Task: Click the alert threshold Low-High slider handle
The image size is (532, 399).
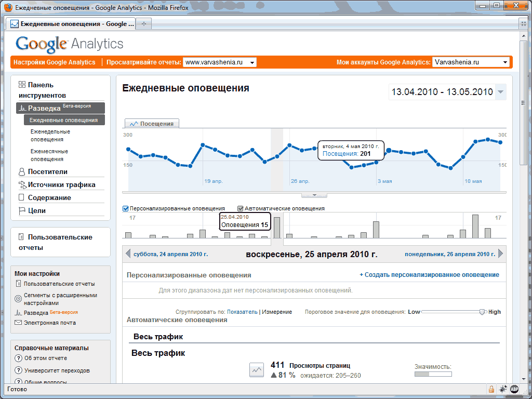Action: pos(483,312)
